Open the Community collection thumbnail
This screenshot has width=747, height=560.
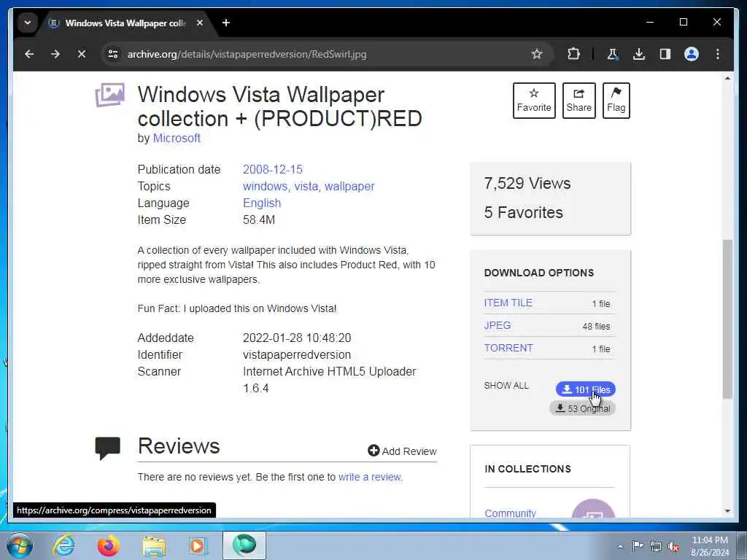click(x=593, y=508)
